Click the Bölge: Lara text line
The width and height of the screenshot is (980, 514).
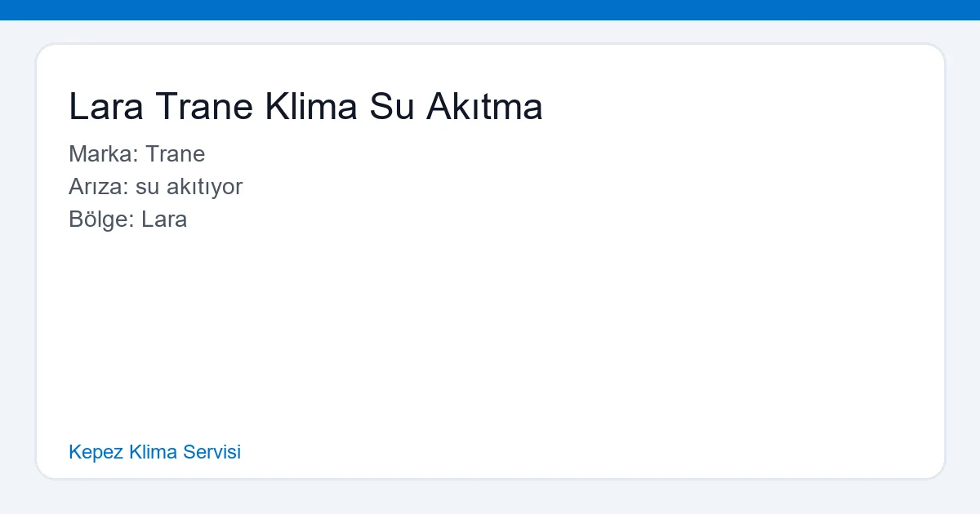(x=128, y=219)
